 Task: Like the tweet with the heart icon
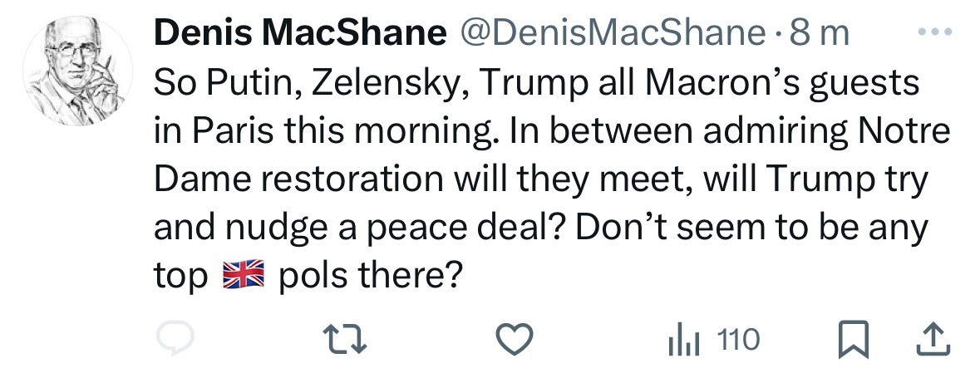pos(514,340)
